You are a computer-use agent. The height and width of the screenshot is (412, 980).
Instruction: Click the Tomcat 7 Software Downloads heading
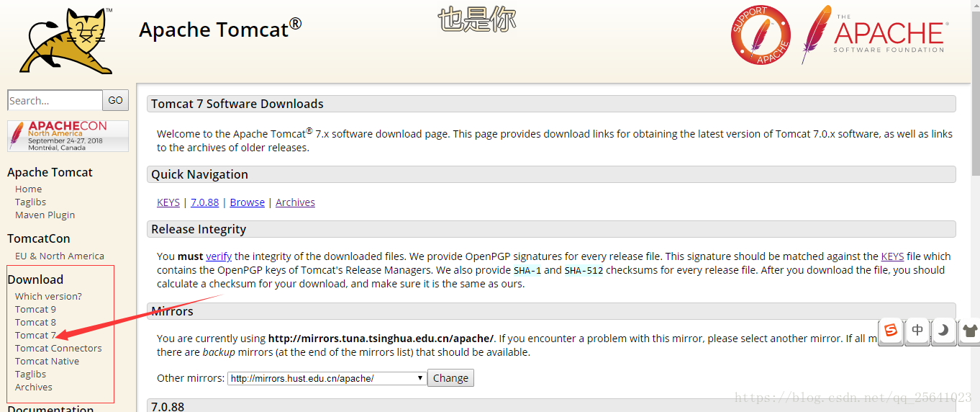pos(237,104)
